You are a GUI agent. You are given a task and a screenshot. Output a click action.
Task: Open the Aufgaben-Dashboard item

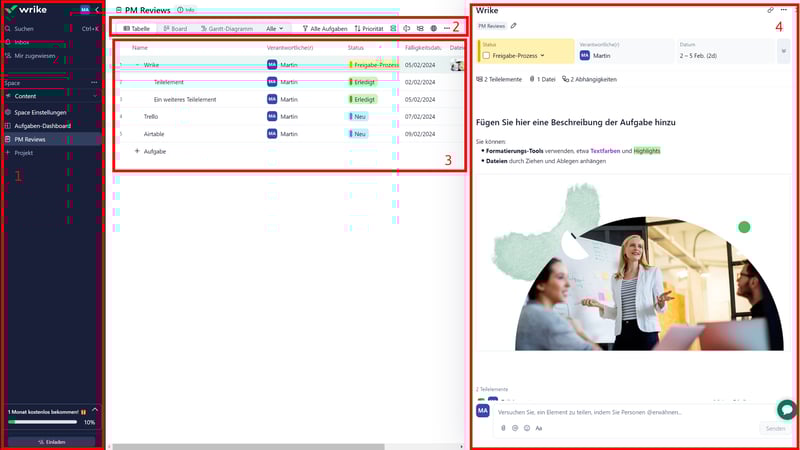42,126
